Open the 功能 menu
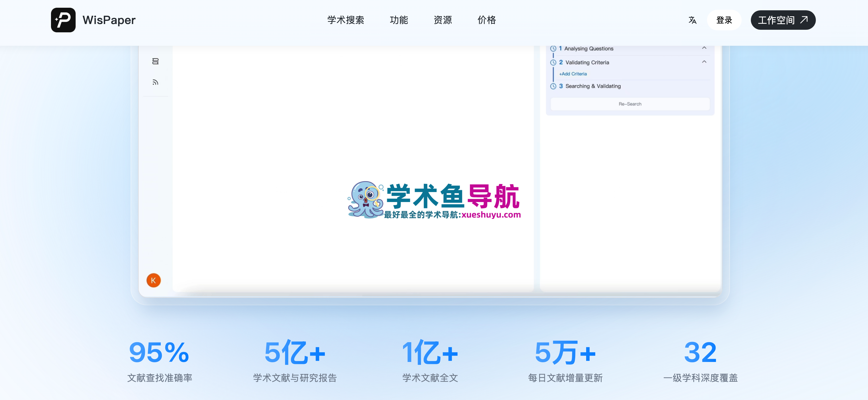The height and width of the screenshot is (400, 868). 398,20
